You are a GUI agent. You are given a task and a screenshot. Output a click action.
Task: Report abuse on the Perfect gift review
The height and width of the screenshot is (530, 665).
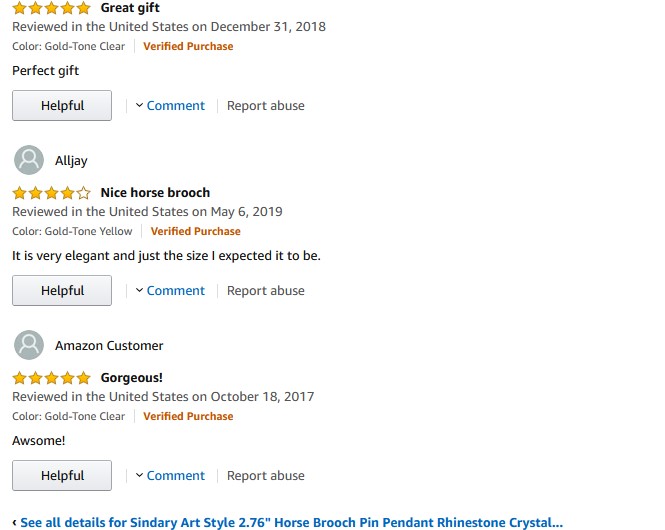point(266,106)
